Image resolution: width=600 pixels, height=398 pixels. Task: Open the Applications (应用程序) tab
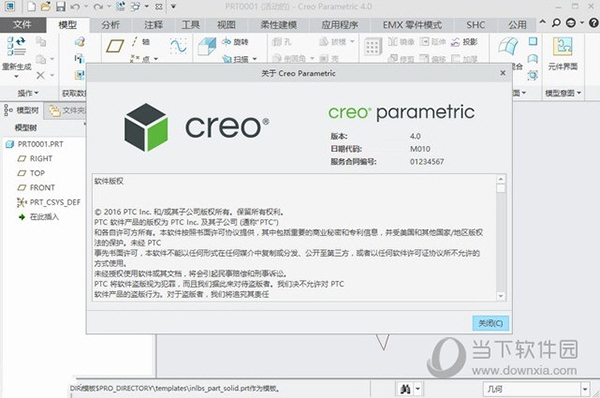point(340,25)
